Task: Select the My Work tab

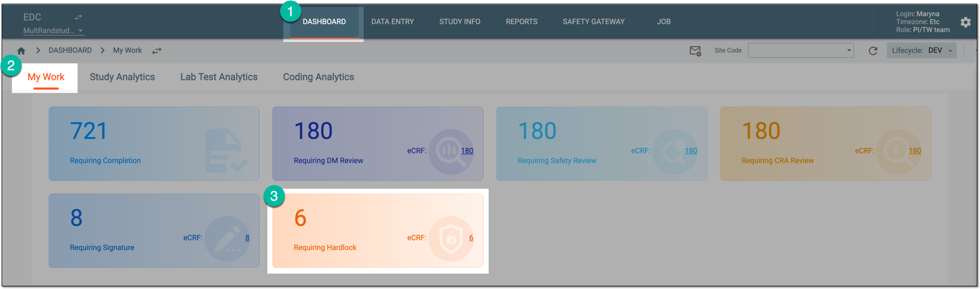Action: pyautogui.click(x=46, y=77)
